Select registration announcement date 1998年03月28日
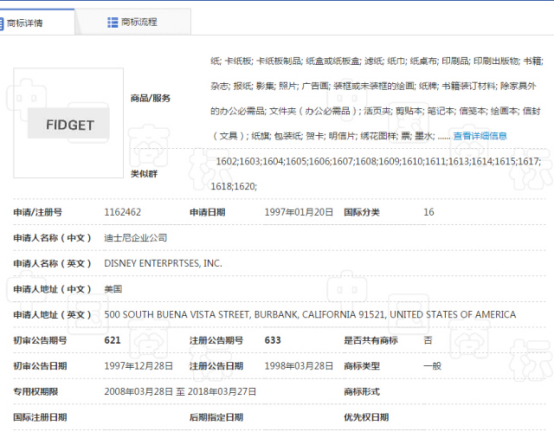Viewport: 554px width, 432px height. tap(299, 366)
